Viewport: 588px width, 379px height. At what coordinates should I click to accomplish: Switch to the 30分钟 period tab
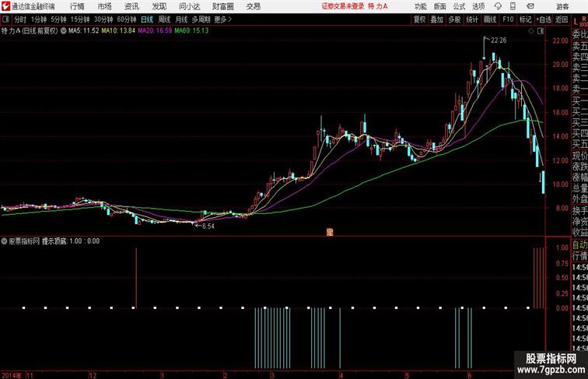click(x=103, y=19)
